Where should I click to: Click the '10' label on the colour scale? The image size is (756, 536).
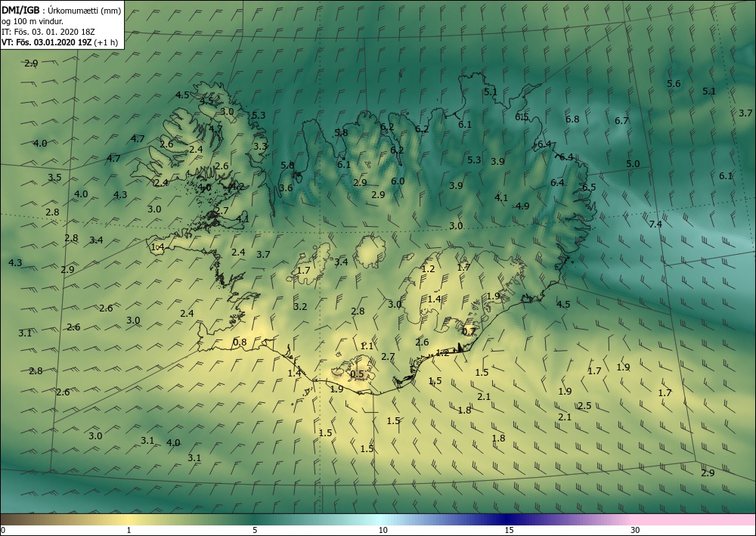coord(383,530)
